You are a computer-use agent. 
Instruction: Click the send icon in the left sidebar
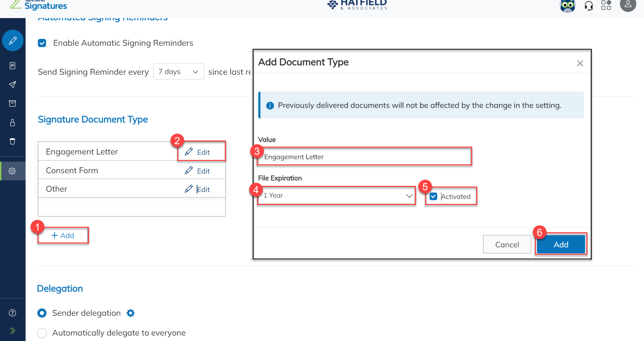point(13,85)
